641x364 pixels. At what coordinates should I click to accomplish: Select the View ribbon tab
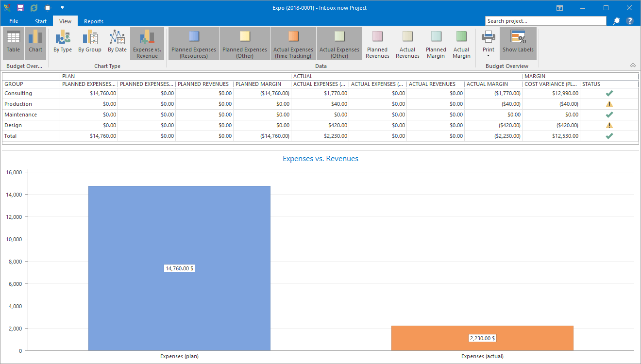[x=66, y=21]
